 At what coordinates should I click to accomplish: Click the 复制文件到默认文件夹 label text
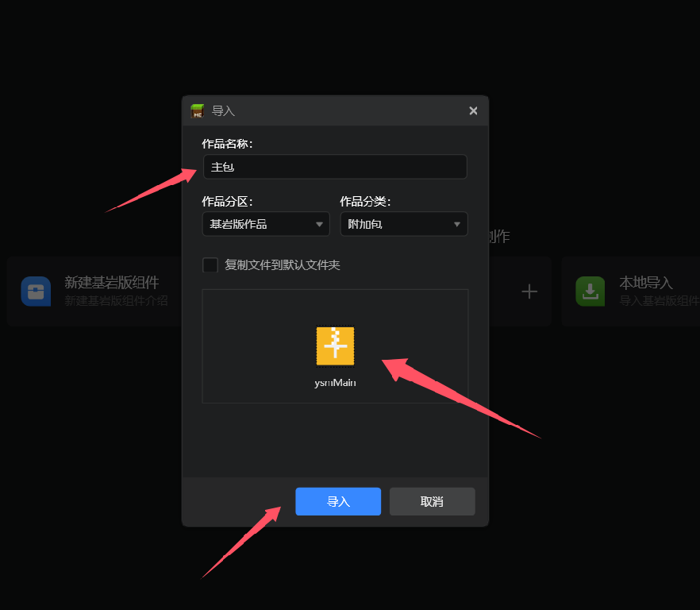(x=283, y=265)
